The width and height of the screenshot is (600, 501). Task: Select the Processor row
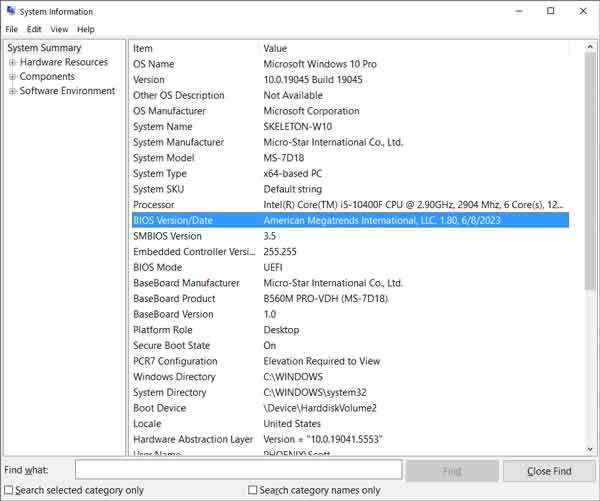[350, 205]
